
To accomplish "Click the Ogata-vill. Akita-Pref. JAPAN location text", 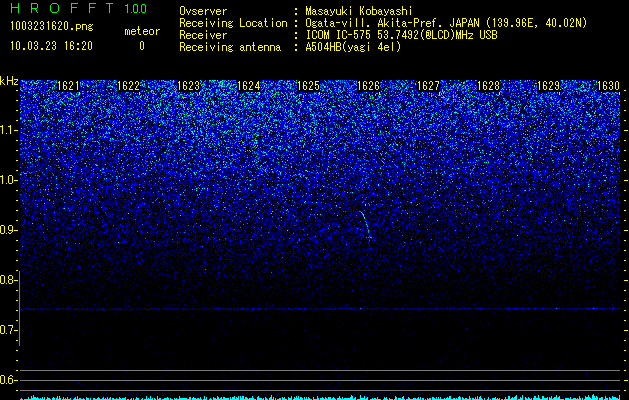I will point(446,23).
